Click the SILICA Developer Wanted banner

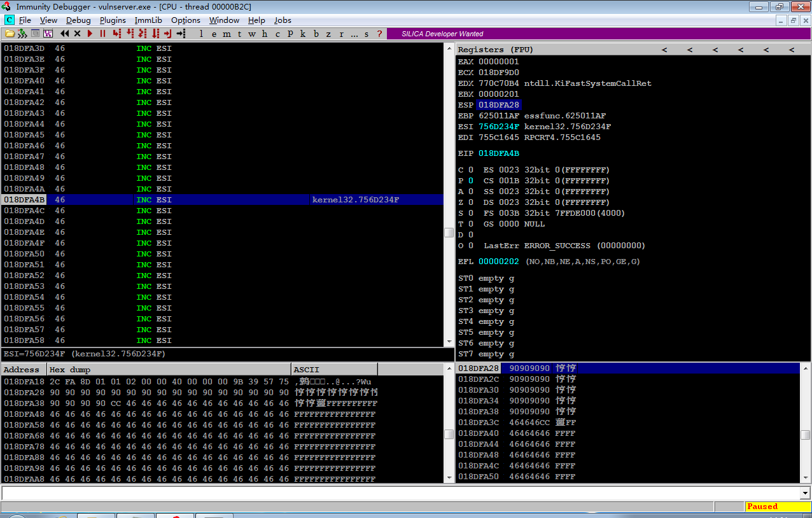[442, 34]
